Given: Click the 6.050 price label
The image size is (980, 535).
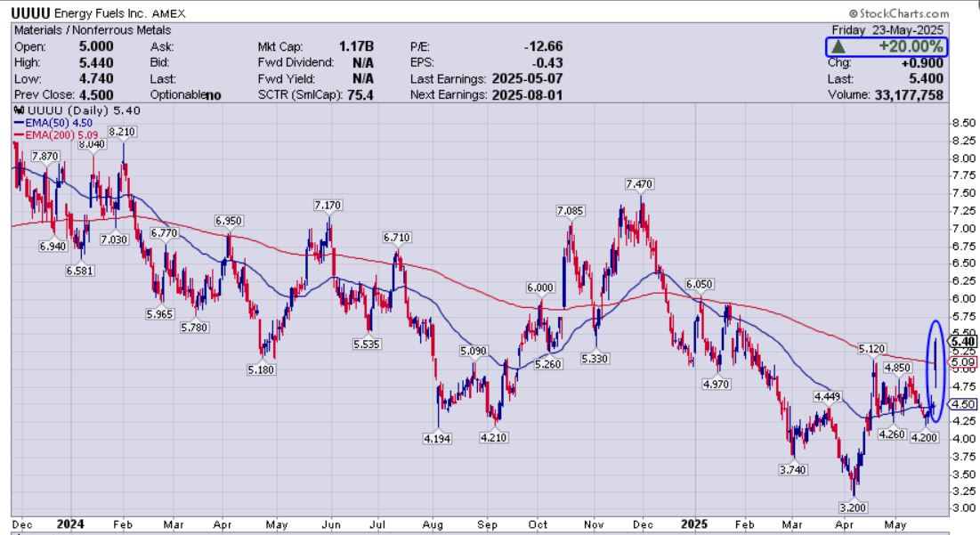Looking at the screenshot, I should (699, 284).
